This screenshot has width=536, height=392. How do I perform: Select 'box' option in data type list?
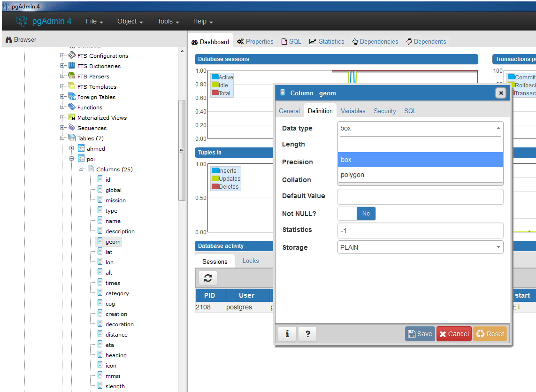(x=420, y=160)
